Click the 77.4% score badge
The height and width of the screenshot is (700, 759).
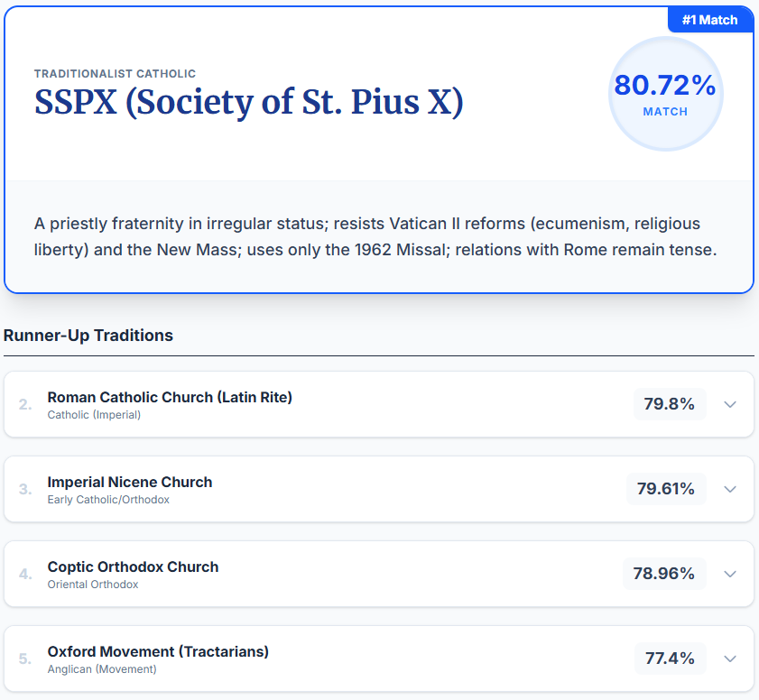(670, 658)
